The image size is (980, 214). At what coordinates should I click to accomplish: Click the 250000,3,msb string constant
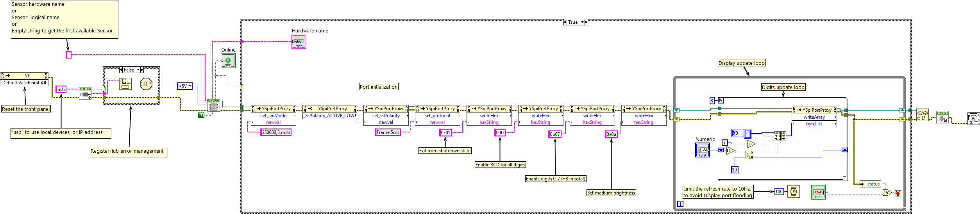[x=276, y=132]
